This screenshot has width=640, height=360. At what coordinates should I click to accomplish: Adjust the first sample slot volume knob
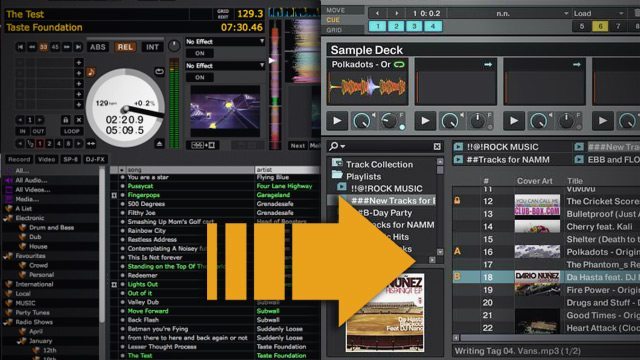click(x=362, y=121)
